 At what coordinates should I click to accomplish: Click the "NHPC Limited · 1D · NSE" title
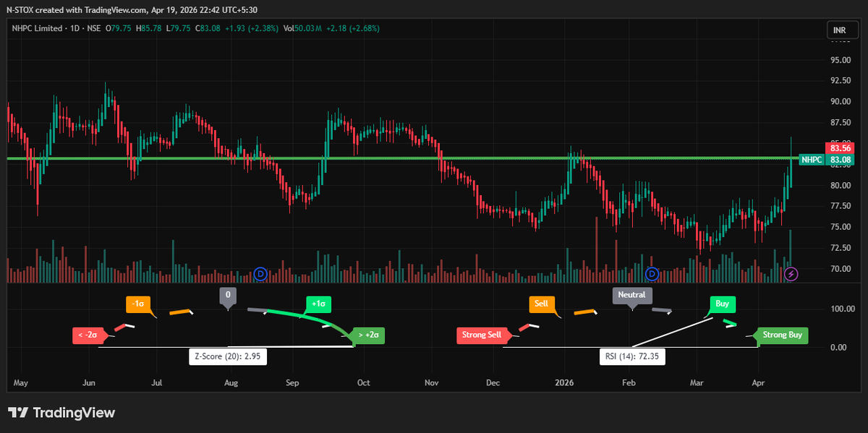point(56,28)
